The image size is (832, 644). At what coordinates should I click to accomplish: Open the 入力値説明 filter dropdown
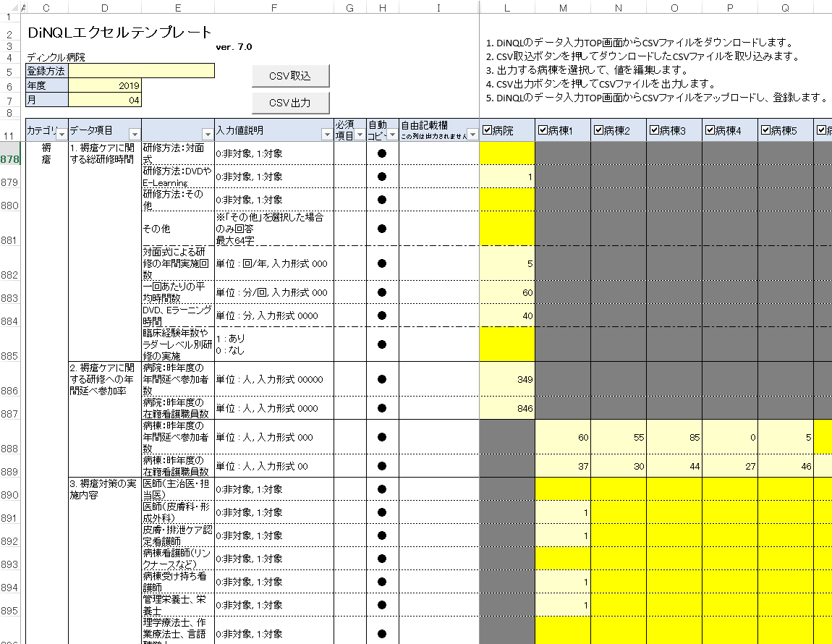(x=327, y=135)
